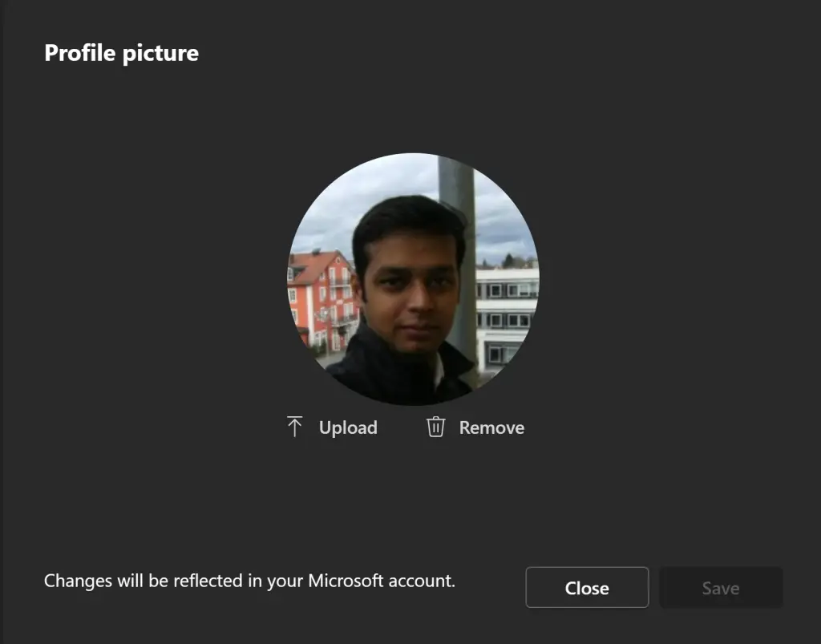
Task: Click the Microsoft account changes notice text
Action: [x=250, y=581]
